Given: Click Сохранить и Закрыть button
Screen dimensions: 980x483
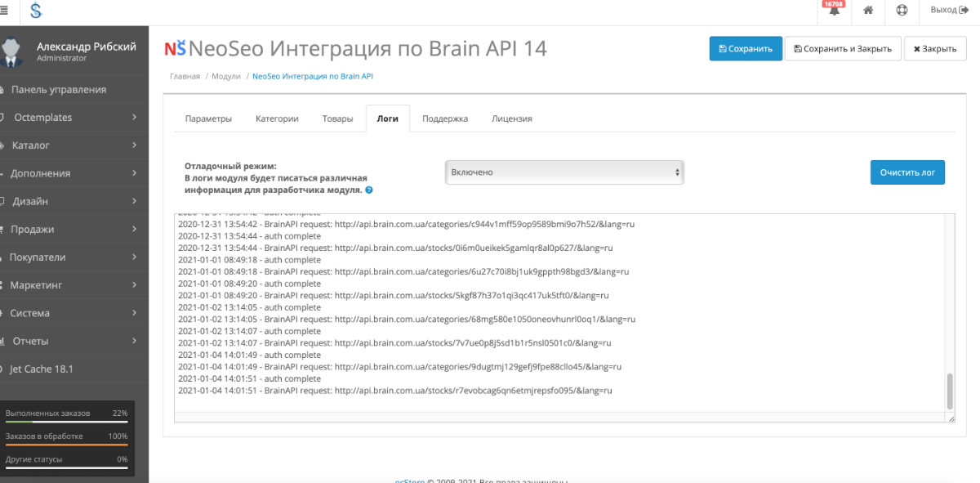Looking at the screenshot, I should [843, 48].
